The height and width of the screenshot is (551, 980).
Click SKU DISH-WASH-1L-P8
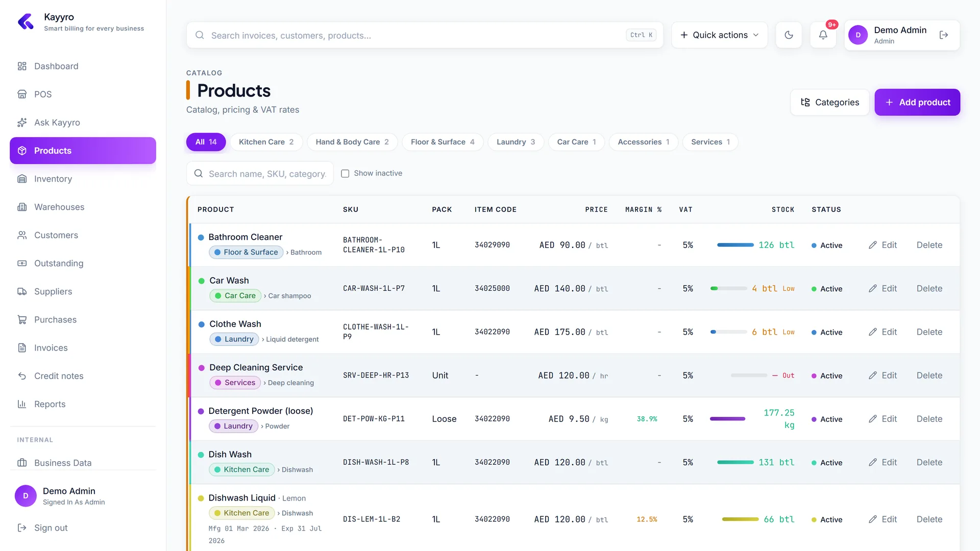pyautogui.click(x=376, y=463)
